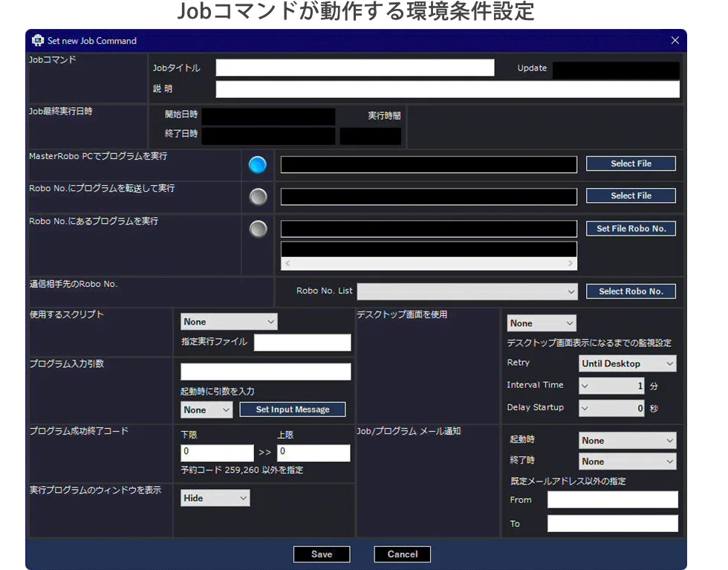Click the 上限 upper limit code field

[x=313, y=453]
